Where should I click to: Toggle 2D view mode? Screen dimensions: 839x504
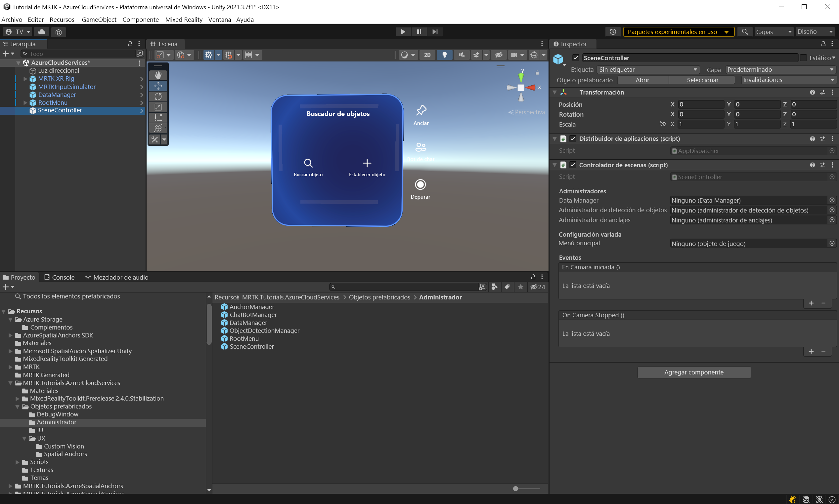pyautogui.click(x=427, y=55)
